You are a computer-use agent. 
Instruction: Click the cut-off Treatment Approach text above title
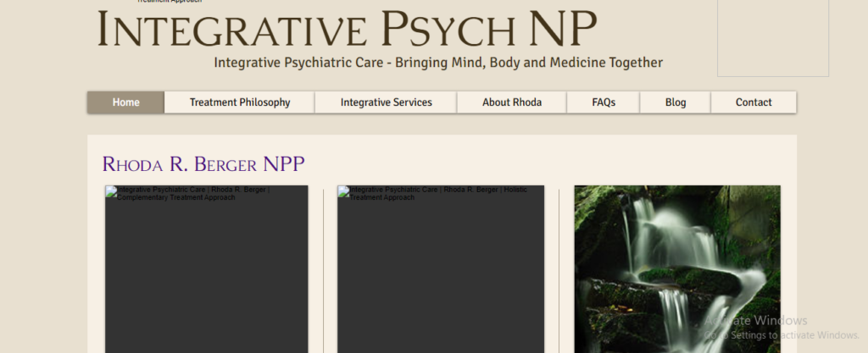click(170, 2)
